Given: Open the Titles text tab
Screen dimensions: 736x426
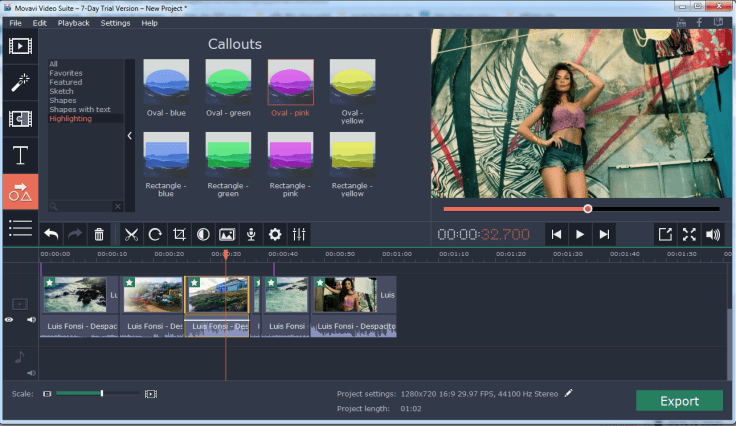Looking at the screenshot, I should click(20, 155).
